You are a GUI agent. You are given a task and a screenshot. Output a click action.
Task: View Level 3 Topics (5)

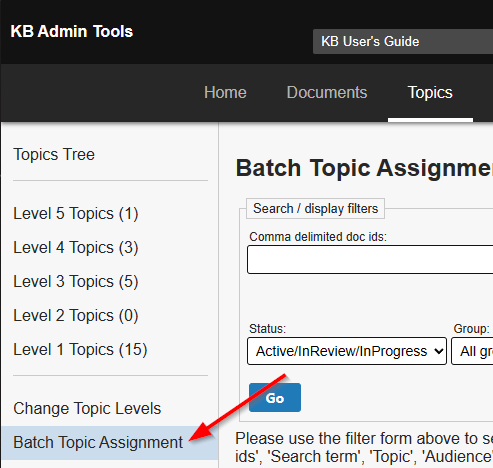click(76, 281)
